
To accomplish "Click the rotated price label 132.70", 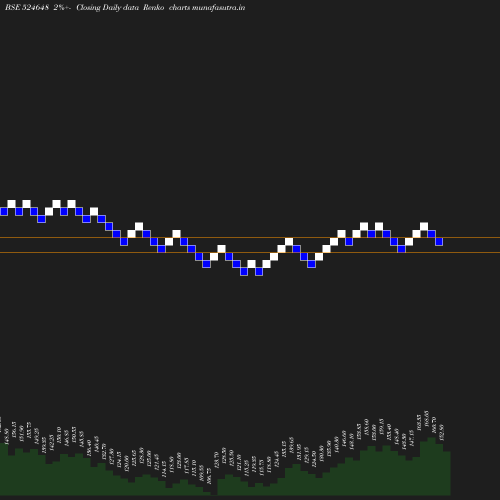I will (x=104, y=451).
